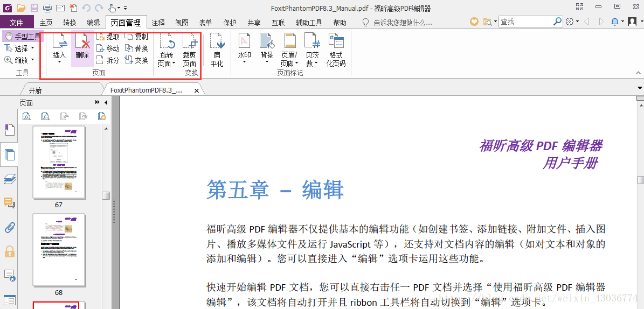The image size is (644, 309).
Task: Click the email envelope icon in quick access
Action: point(60,8)
